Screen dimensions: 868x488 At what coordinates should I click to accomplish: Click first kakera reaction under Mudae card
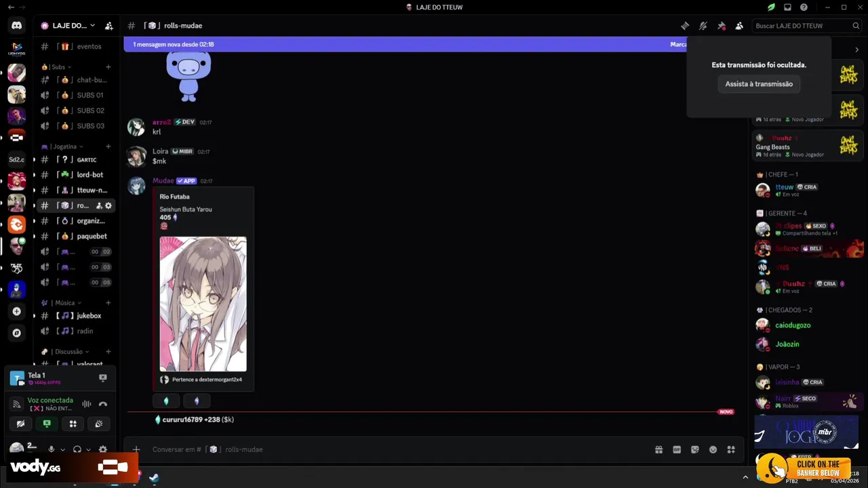pyautogui.click(x=166, y=401)
